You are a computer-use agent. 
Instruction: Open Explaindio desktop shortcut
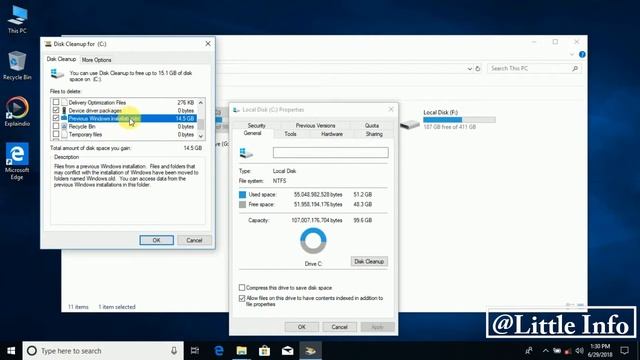point(17,111)
